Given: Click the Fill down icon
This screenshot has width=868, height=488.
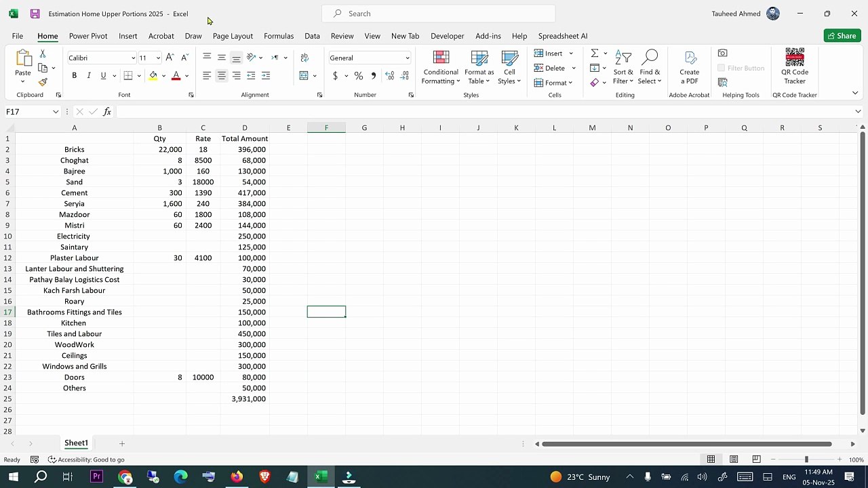Looking at the screenshot, I should [595, 68].
